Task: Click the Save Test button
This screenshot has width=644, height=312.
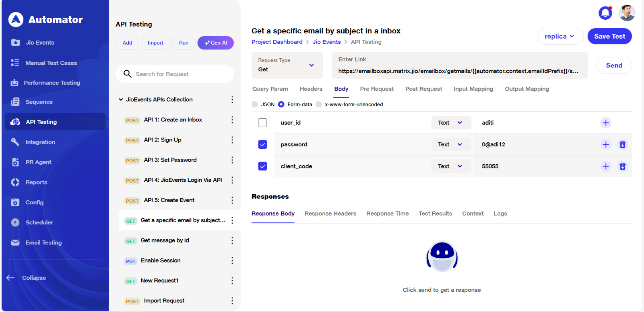Action: 609,36
